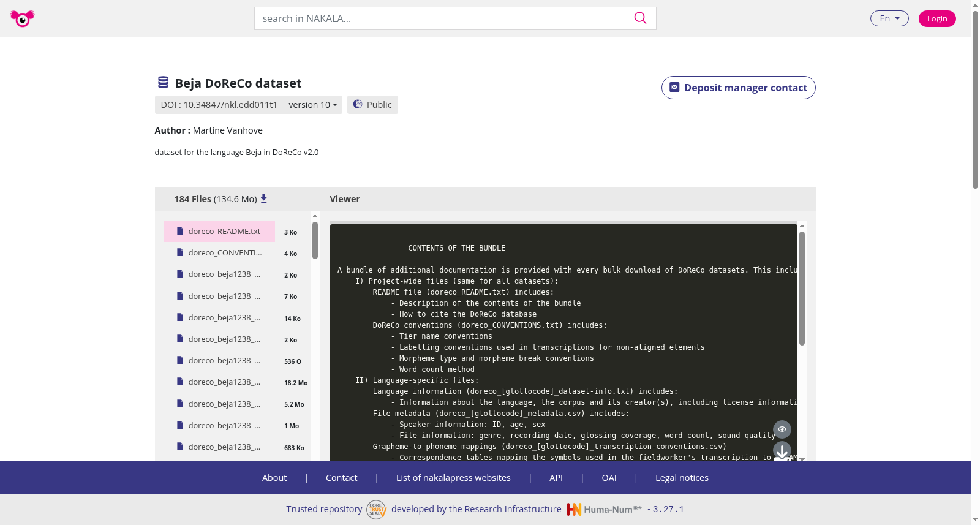The width and height of the screenshot is (980, 525).
Task: Select the 7 Ko doreco_beja1238 file
Action: (219, 296)
